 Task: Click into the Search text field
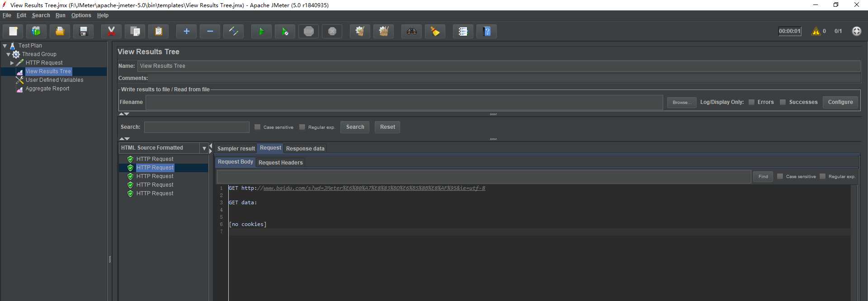coord(197,127)
